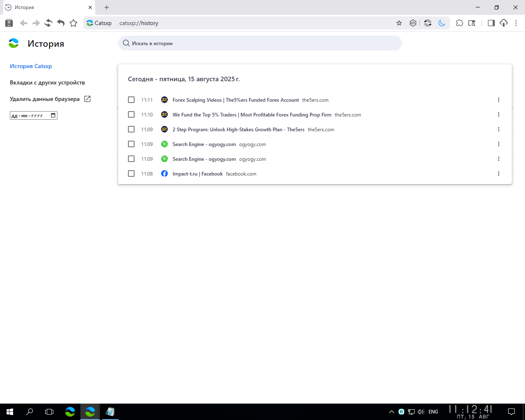Open Task View on taskbar
Screen dimensions: 525x420
click(x=49, y=412)
